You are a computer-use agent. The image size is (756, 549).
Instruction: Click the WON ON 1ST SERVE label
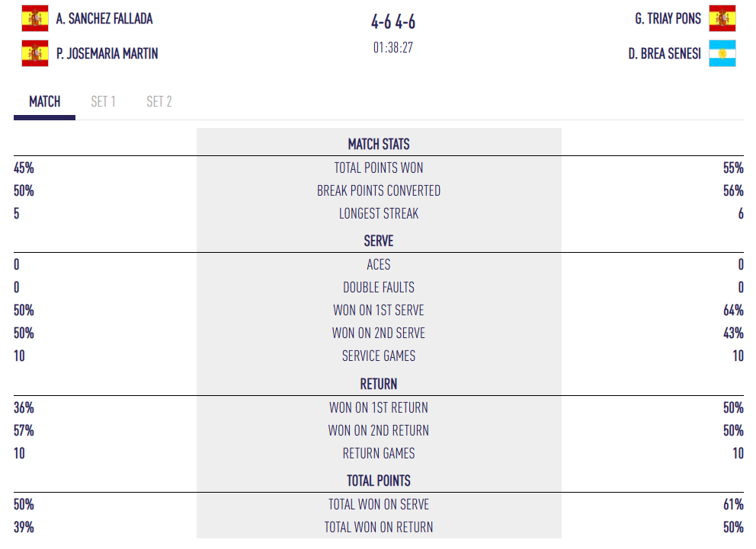[379, 310]
